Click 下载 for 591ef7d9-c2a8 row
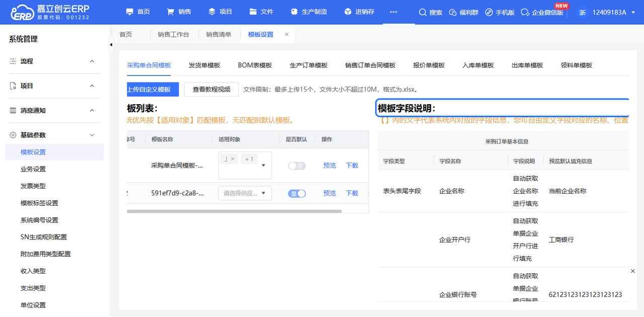 point(352,193)
